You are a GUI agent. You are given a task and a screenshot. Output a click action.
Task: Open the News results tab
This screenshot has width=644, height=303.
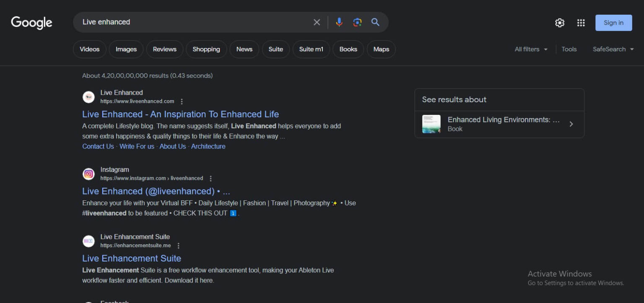(x=244, y=49)
